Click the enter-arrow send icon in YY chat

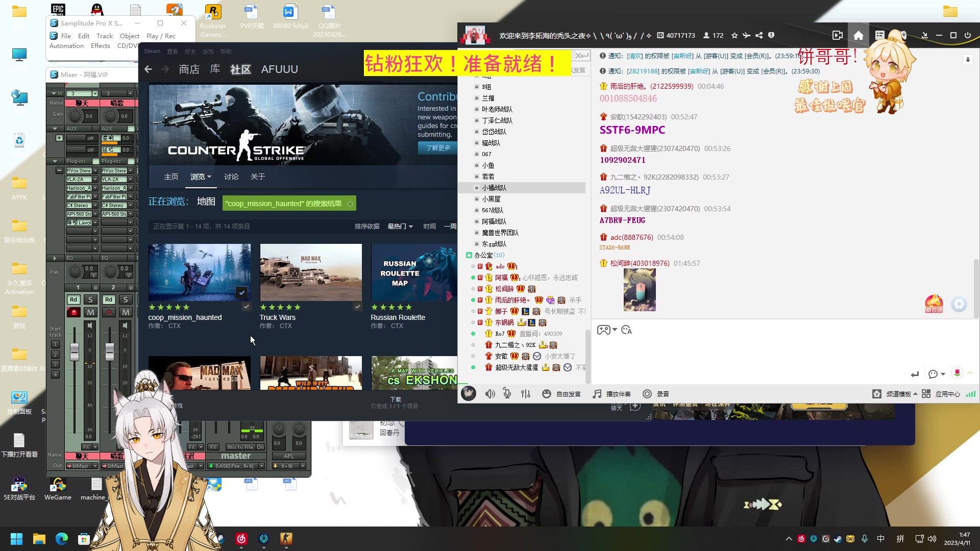915,374
